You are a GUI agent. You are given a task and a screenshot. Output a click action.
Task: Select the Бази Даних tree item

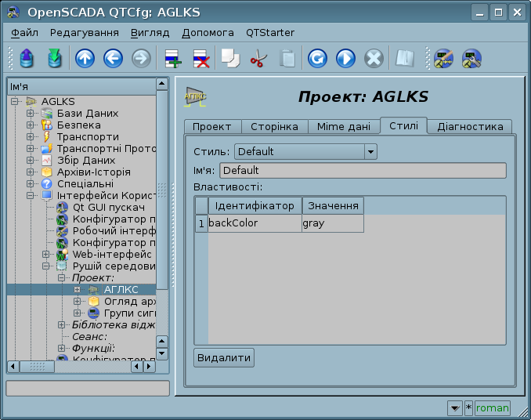[88, 113]
